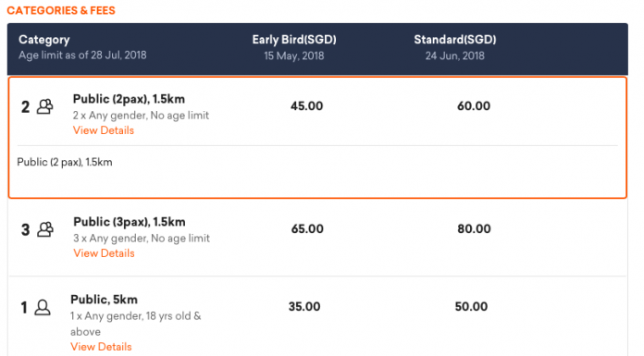This screenshot has width=644, height=356.
Task: Click the three-person group icon for Public (3pax)
Action: (45, 229)
